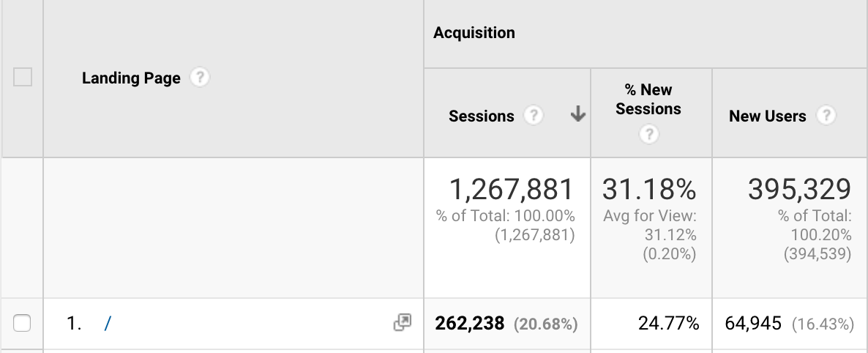Open landing page in new window icon
The height and width of the screenshot is (353, 868).
point(403,322)
